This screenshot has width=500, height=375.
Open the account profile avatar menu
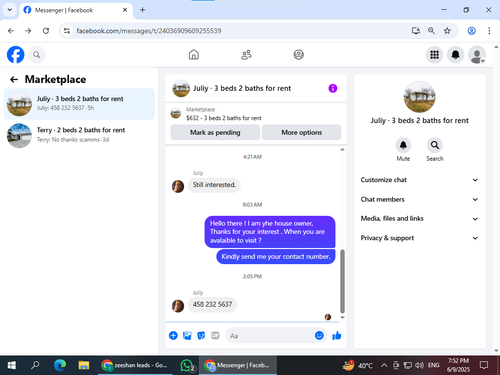tap(477, 55)
